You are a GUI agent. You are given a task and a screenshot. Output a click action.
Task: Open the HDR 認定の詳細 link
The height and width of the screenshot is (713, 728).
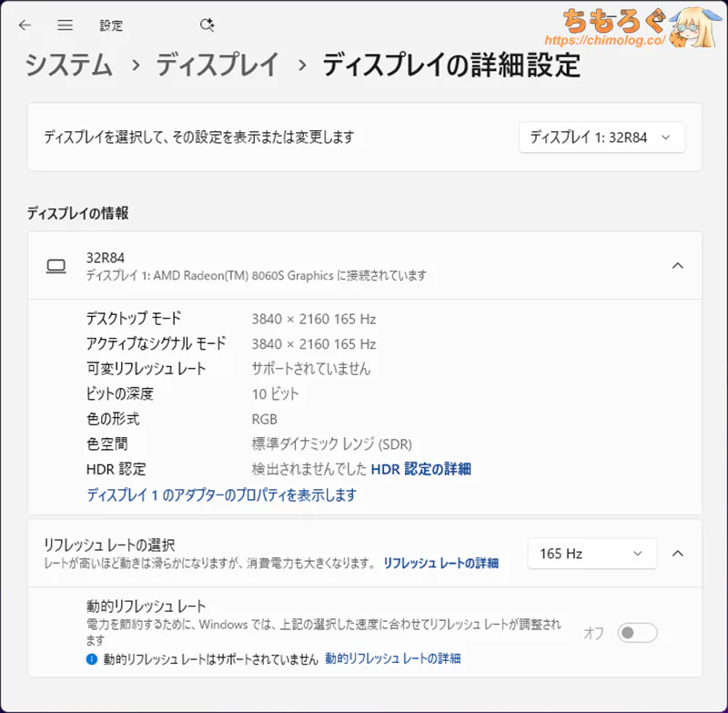pyautogui.click(x=420, y=470)
